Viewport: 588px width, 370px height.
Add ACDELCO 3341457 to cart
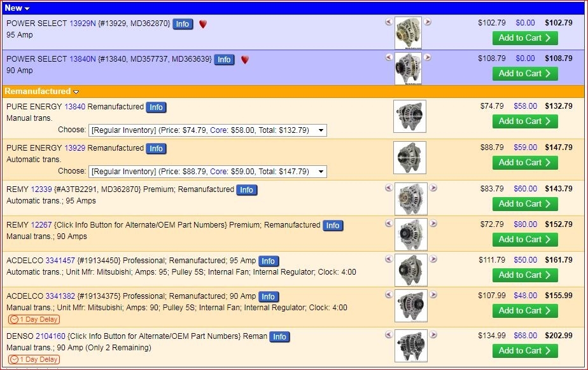[x=525, y=275]
